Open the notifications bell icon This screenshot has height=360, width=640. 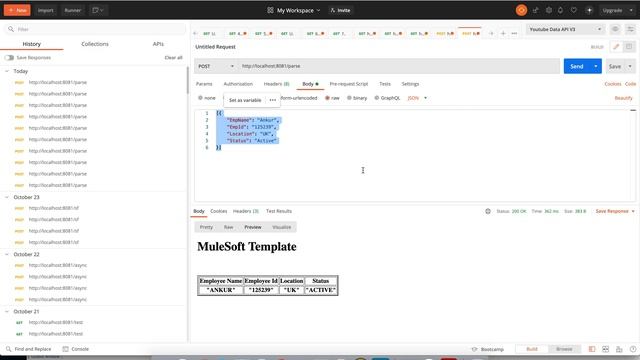tap(560, 10)
